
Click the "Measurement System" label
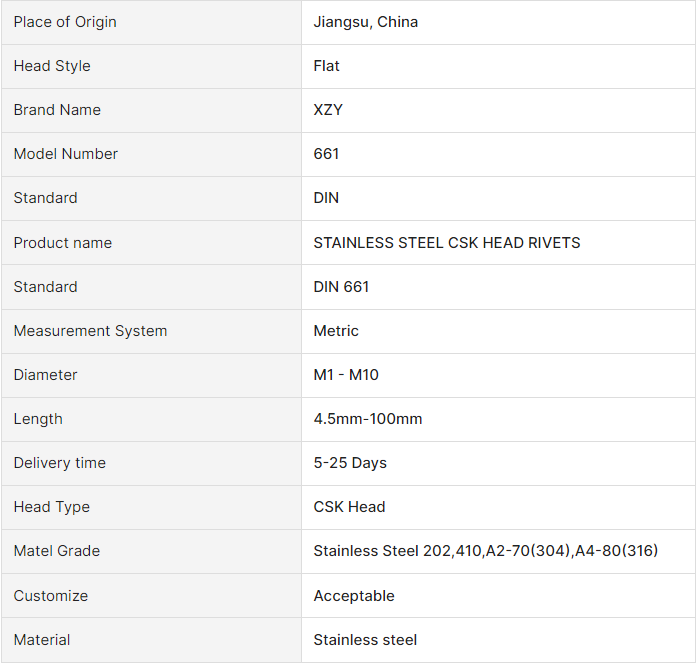[x=90, y=331]
